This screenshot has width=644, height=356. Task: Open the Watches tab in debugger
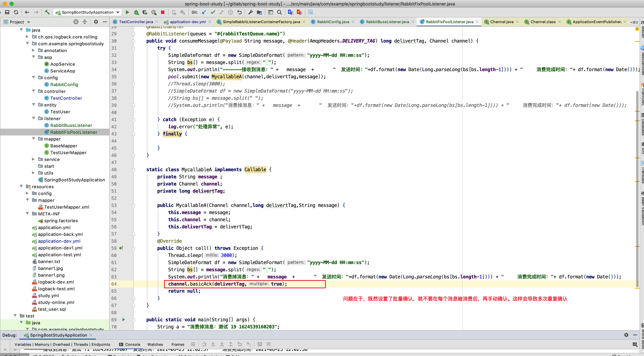(155, 344)
